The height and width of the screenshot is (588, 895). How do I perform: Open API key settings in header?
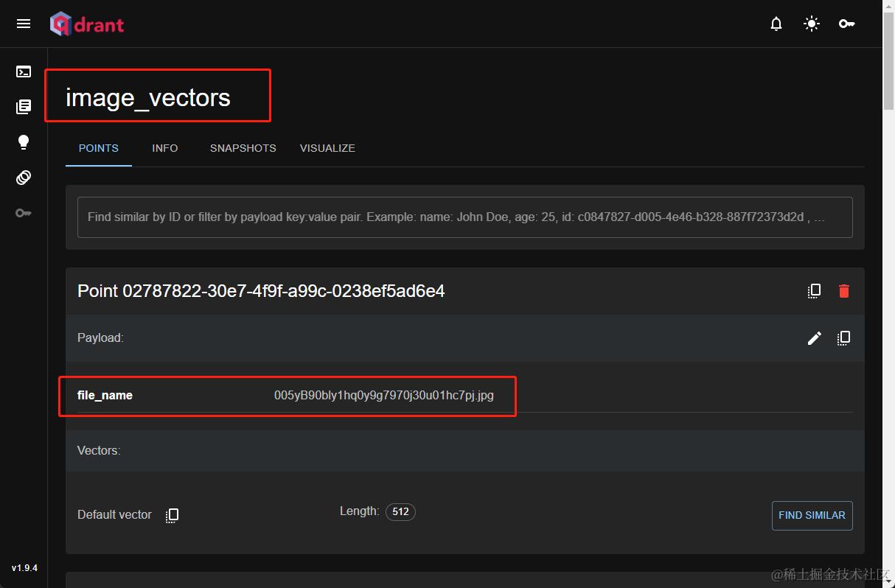846,24
